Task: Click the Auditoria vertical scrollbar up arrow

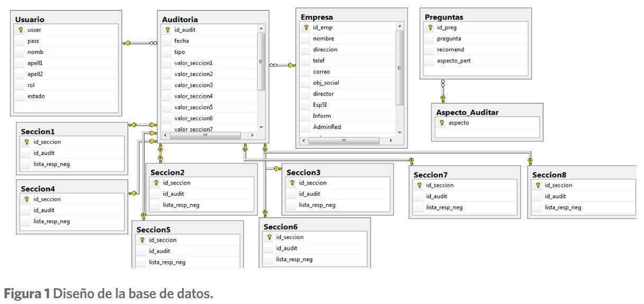Action: tap(261, 29)
